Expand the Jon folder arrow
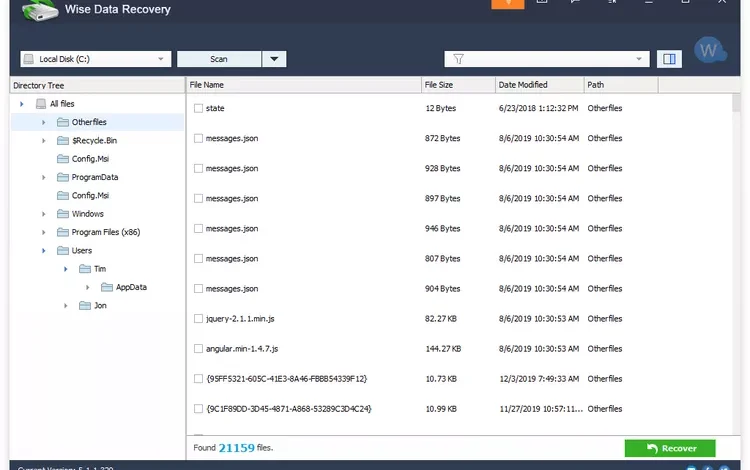The image size is (750, 470). [66, 306]
